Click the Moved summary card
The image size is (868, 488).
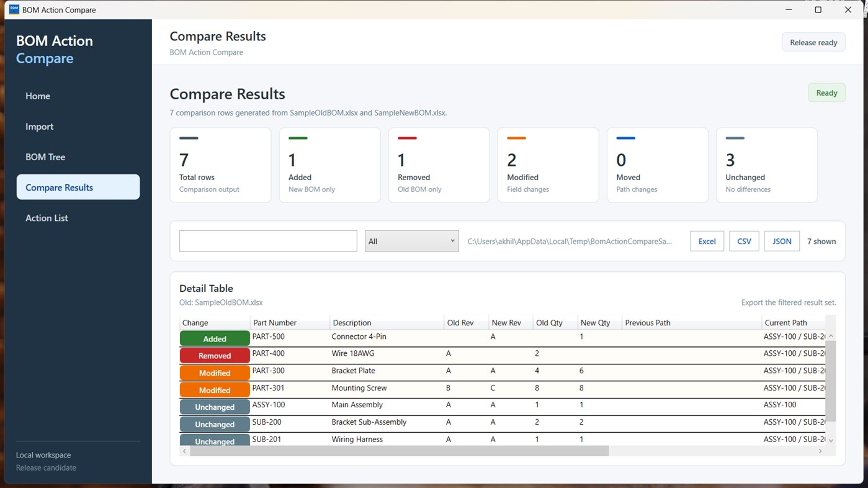click(x=657, y=165)
